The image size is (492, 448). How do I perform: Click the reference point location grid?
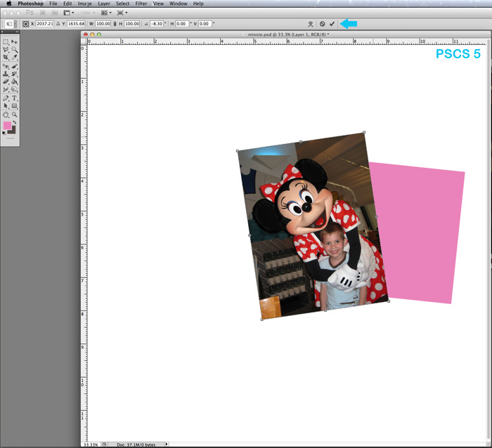26,24
